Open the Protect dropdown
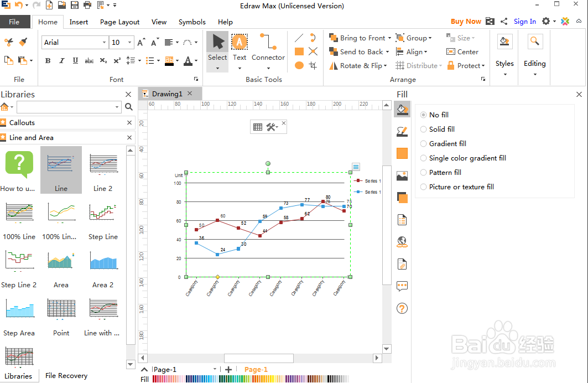588x383 pixels. 466,66
